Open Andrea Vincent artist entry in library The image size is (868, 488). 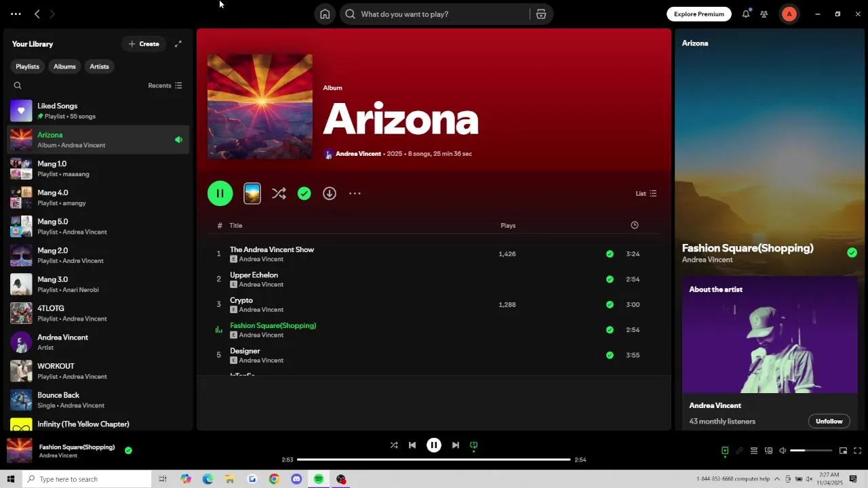[98, 342]
